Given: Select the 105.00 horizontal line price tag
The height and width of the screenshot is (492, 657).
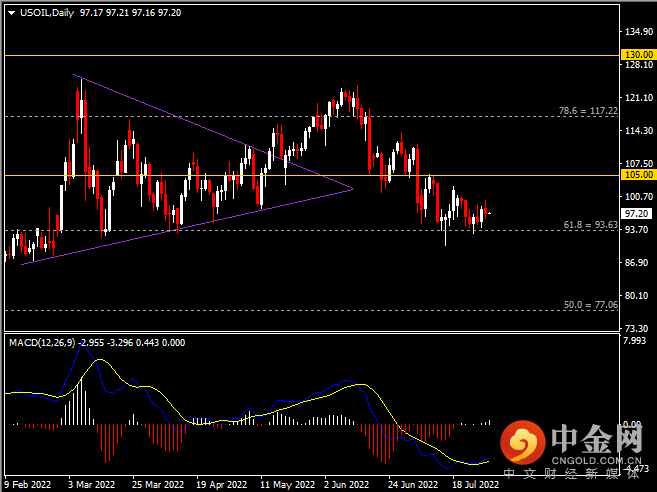Looking at the screenshot, I should point(637,174).
